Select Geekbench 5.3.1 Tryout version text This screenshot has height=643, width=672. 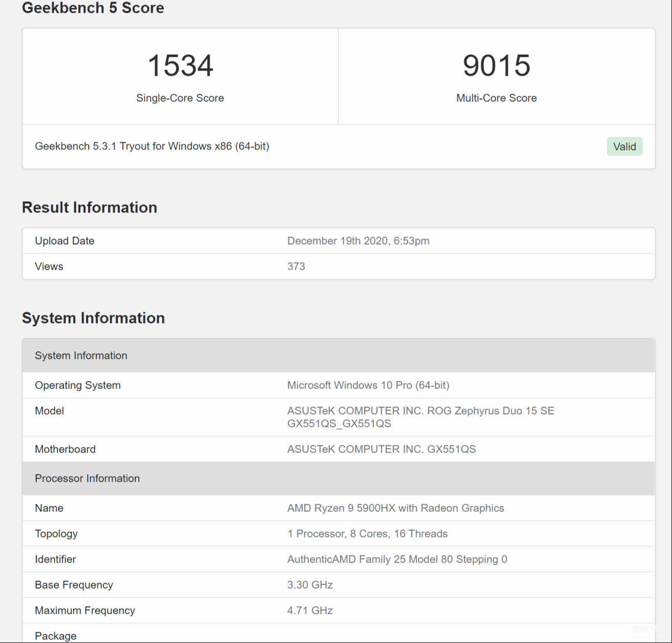(x=152, y=146)
